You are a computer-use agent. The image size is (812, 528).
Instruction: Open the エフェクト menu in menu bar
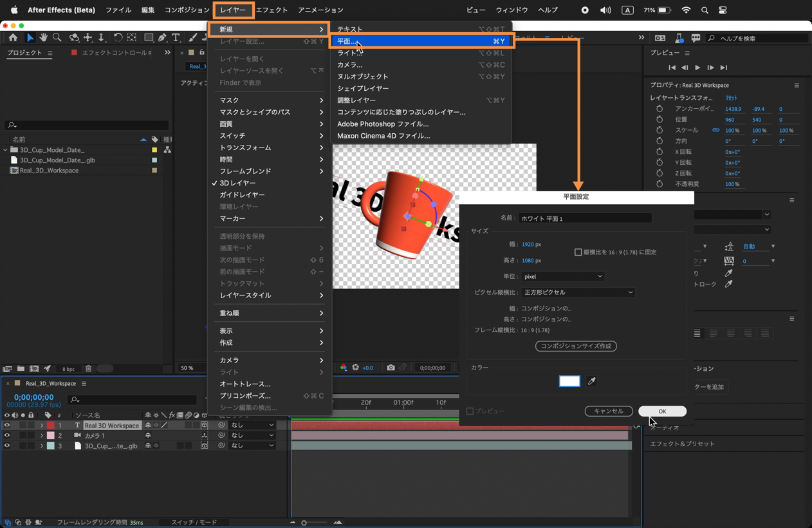272,10
